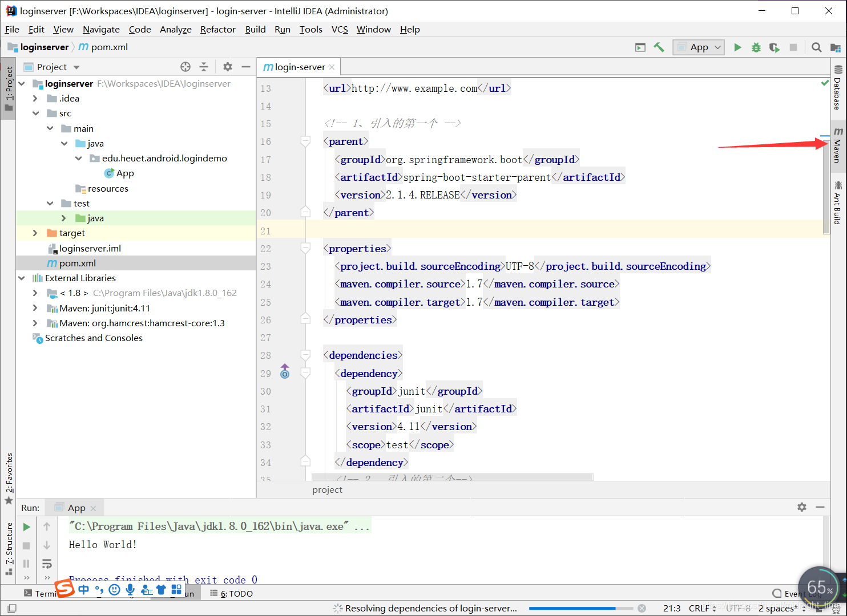Open Project Structure icon in toolbar
Image resolution: width=847 pixels, height=616 pixels.
[x=835, y=47]
